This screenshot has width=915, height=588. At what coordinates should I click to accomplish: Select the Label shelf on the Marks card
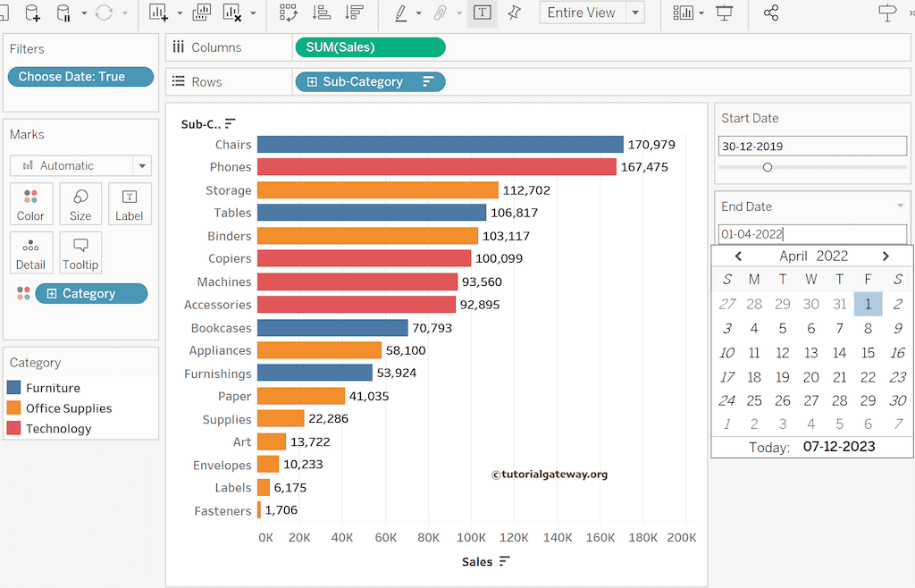[x=129, y=204]
